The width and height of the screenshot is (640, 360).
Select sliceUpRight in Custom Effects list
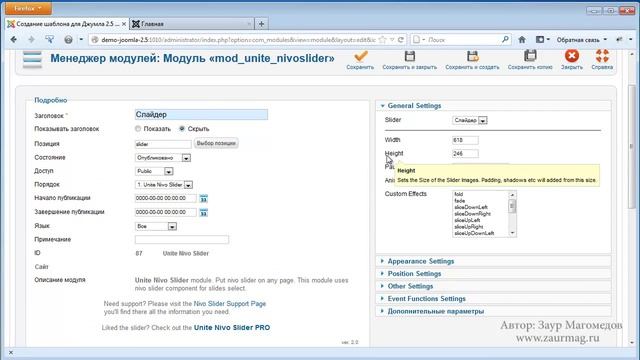coord(469,227)
